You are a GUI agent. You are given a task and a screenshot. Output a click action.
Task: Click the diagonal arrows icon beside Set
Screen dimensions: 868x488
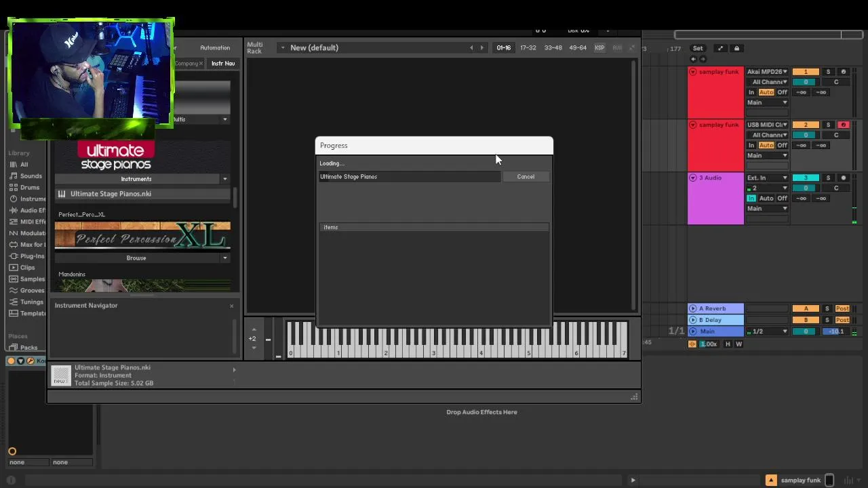pyautogui.click(x=720, y=48)
